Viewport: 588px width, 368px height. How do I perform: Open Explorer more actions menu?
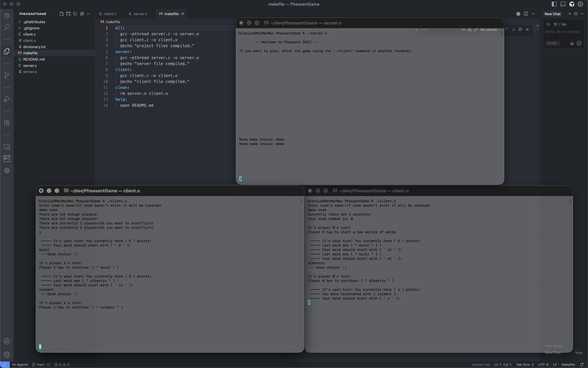coord(89,14)
